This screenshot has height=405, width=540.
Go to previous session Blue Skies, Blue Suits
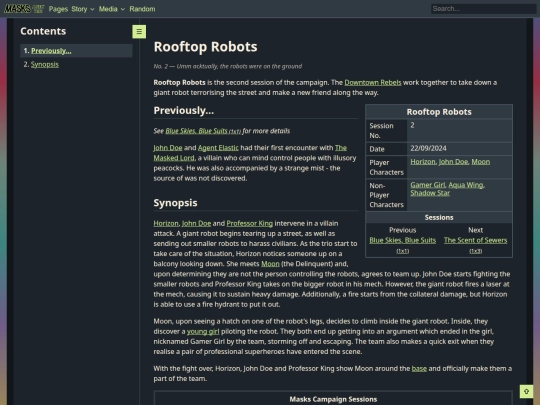point(403,240)
